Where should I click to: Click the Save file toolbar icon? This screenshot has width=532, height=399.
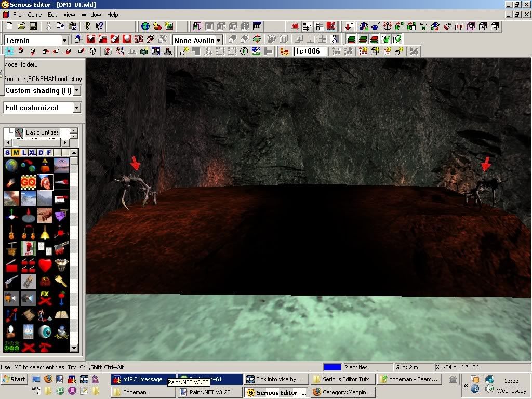tap(33, 26)
